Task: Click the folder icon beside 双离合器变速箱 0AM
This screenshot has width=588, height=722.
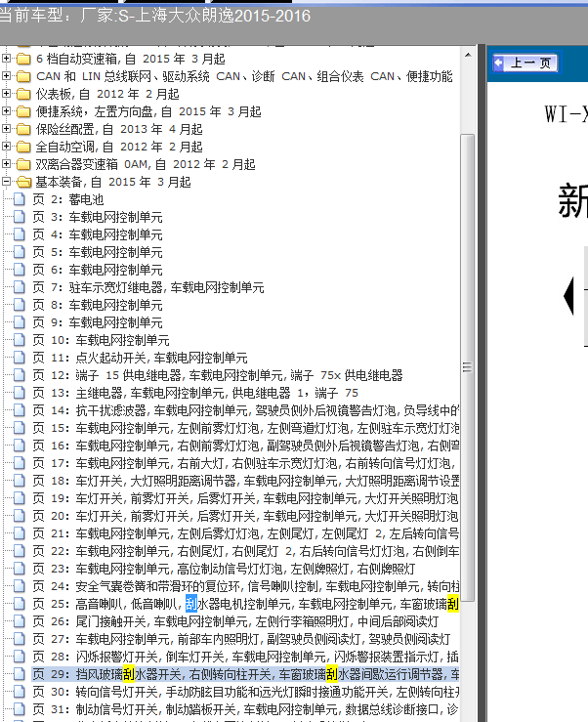Action: pos(23,164)
